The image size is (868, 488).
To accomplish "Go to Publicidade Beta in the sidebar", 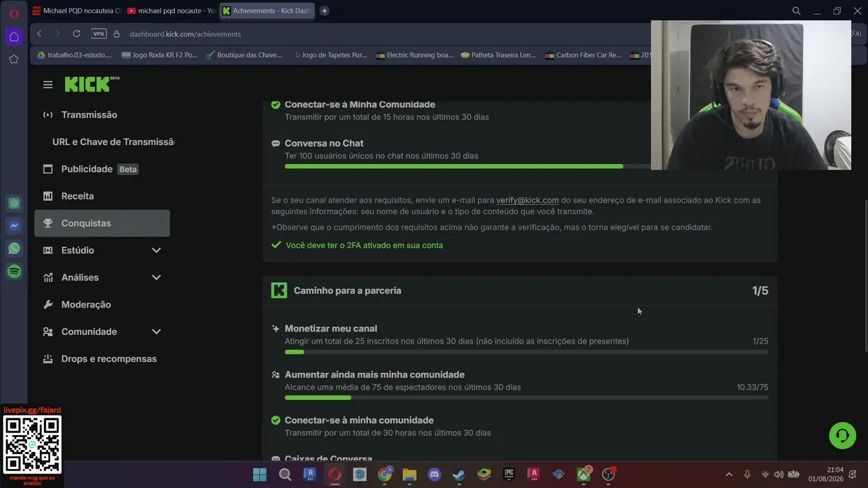I will click(102, 169).
